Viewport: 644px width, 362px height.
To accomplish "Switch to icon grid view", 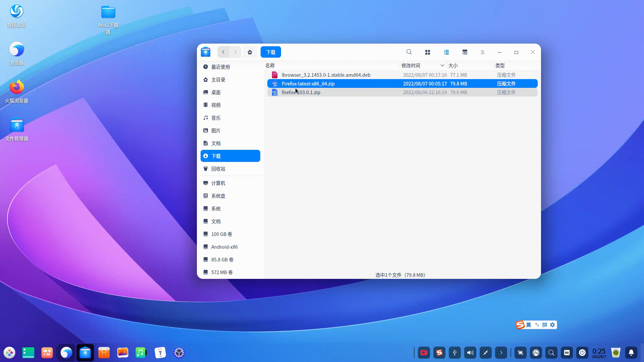I will 427,52.
